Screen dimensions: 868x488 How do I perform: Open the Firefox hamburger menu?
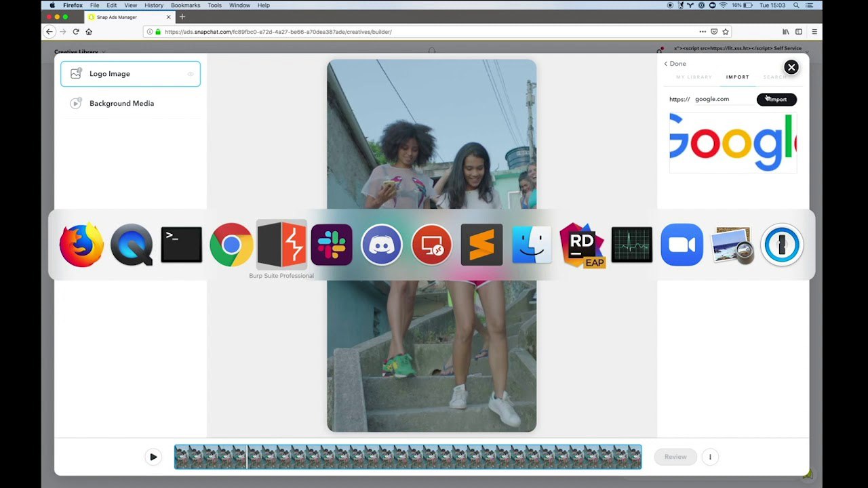[x=814, y=32]
